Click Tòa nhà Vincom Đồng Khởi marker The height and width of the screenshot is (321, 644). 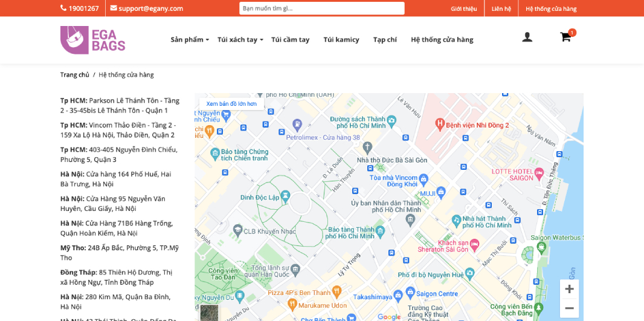pos(424,179)
